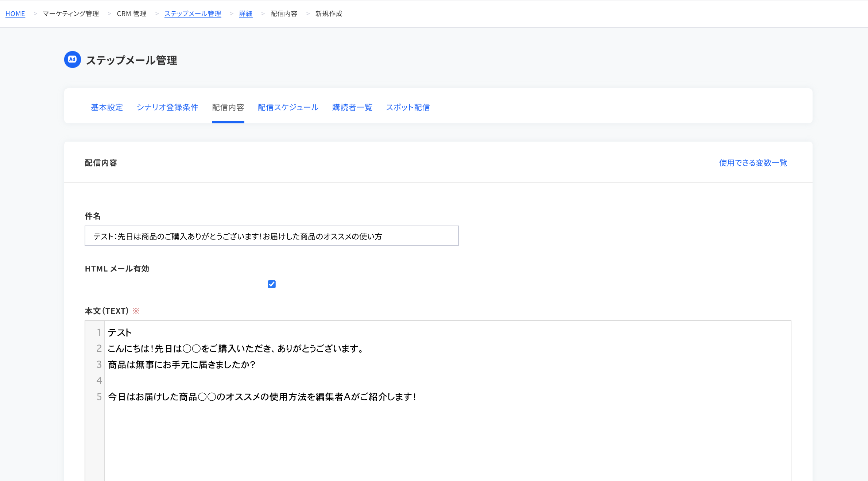Click editor line starting こんにちは！先日は
868x481 pixels.
[x=236, y=349]
